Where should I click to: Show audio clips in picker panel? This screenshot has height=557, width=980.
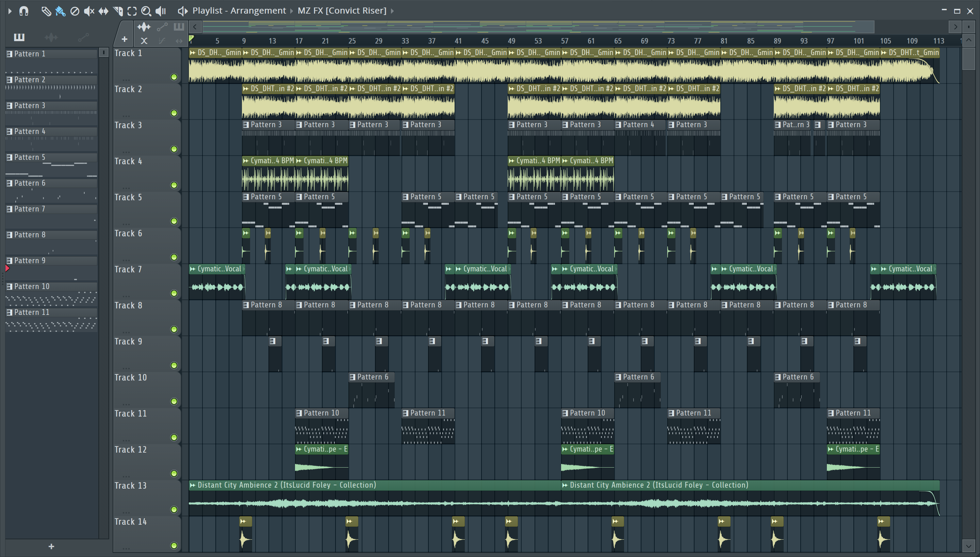point(51,37)
